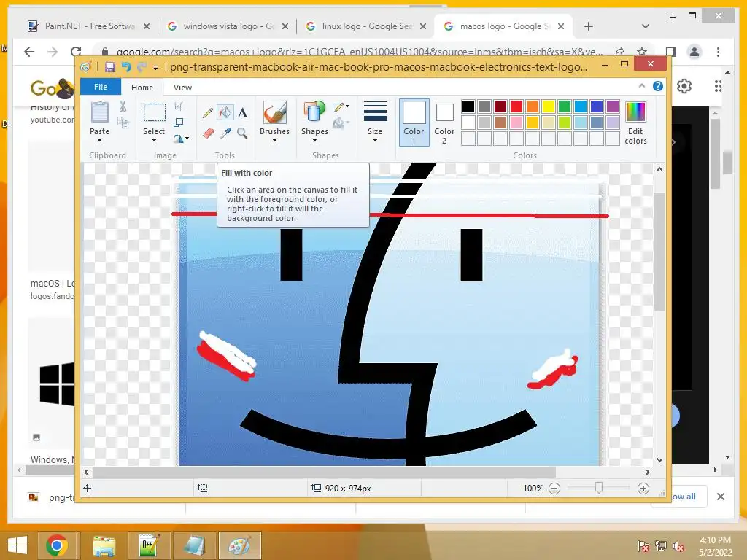Select the Text tool in Paint
The width and height of the screenshot is (747, 560).
(x=242, y=113)
